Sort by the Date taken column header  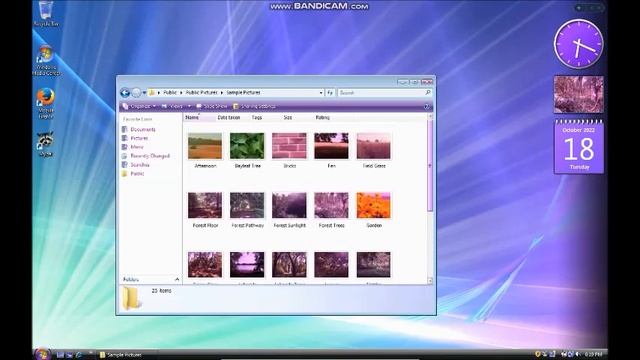pos(229,118)
